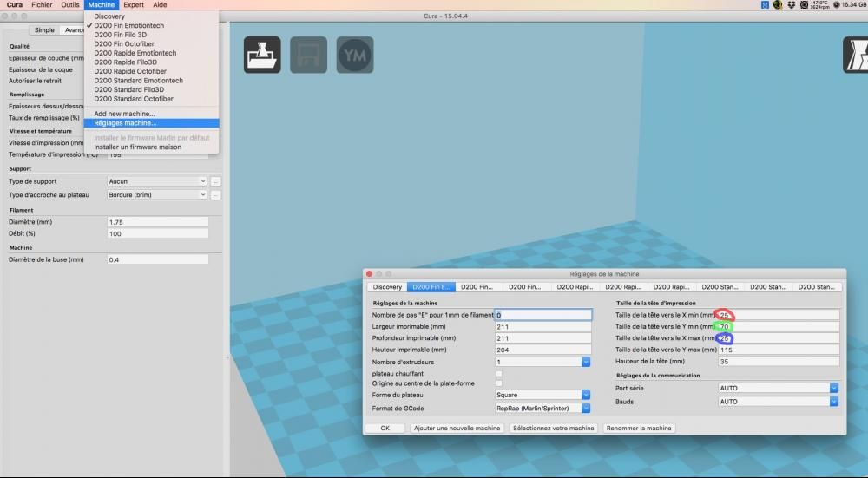Click the Diamètre de la buse field

pyautogui.click(x=158, y=259)
